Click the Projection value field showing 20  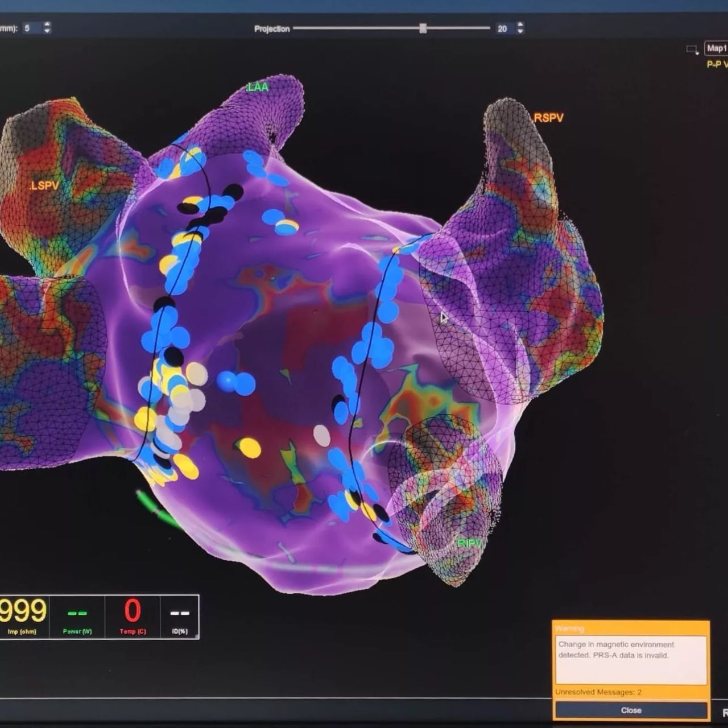[x=503, y=28]
